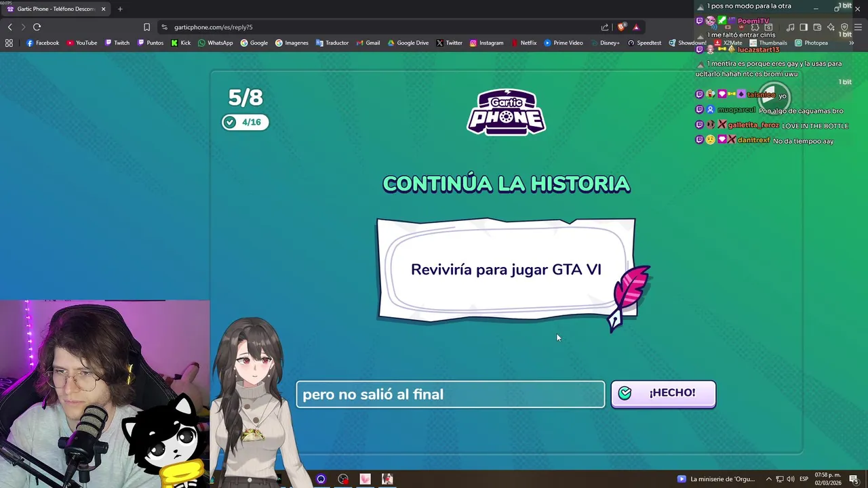
Task: Open Twitter bookmark
Action: (449, 43)
